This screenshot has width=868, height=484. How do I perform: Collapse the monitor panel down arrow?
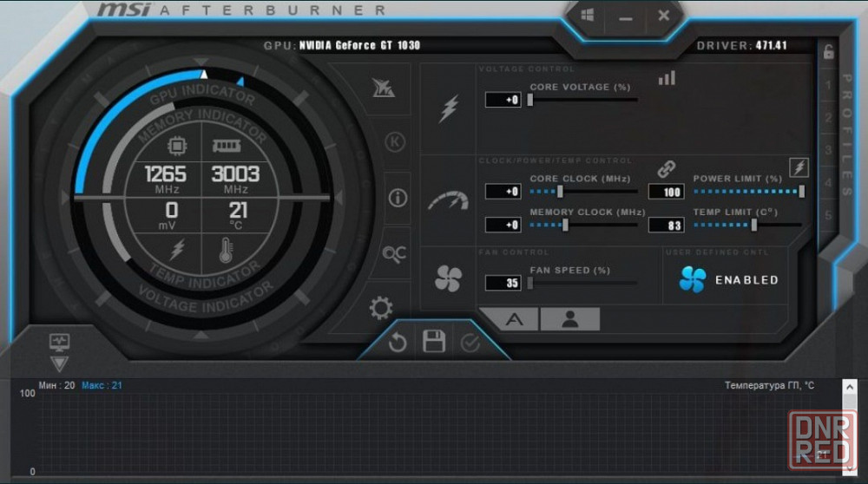[x=59, y=363]
